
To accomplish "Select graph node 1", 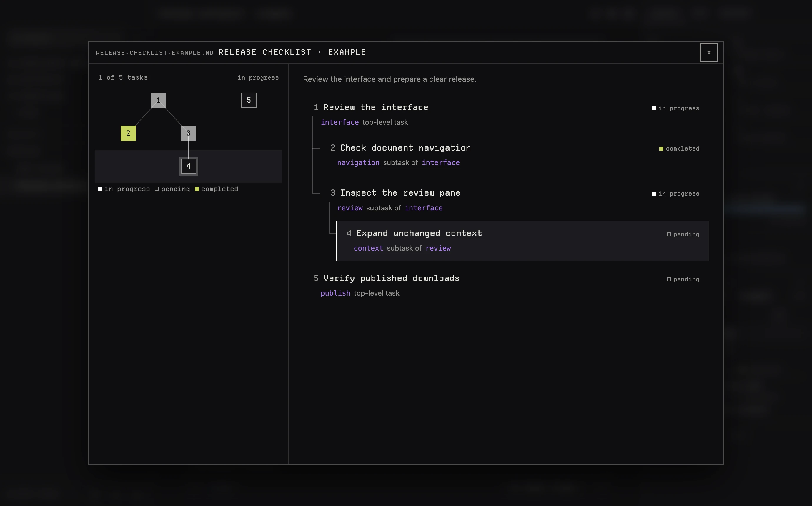I will pyautogui.click(x=158, y=100).
